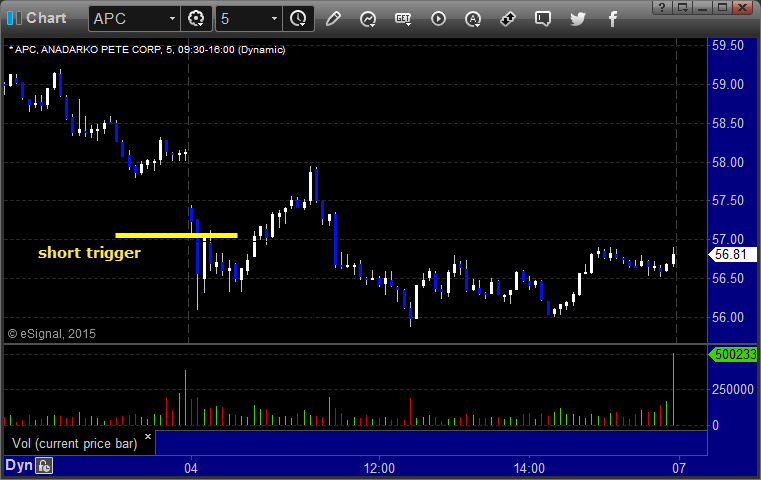Click the 12:00 time axis label
Image resolution: width=761 pixels, height=480 pixels.
coord(379,468)
